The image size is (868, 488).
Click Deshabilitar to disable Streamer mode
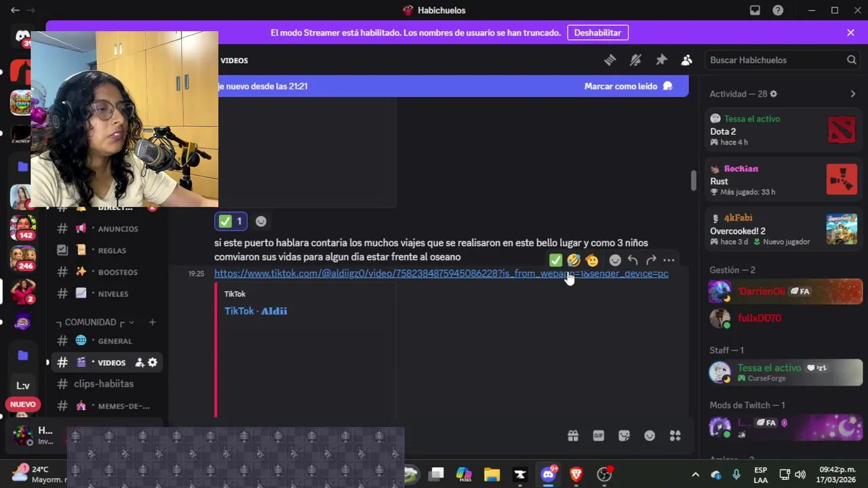[x=597, y=33]
